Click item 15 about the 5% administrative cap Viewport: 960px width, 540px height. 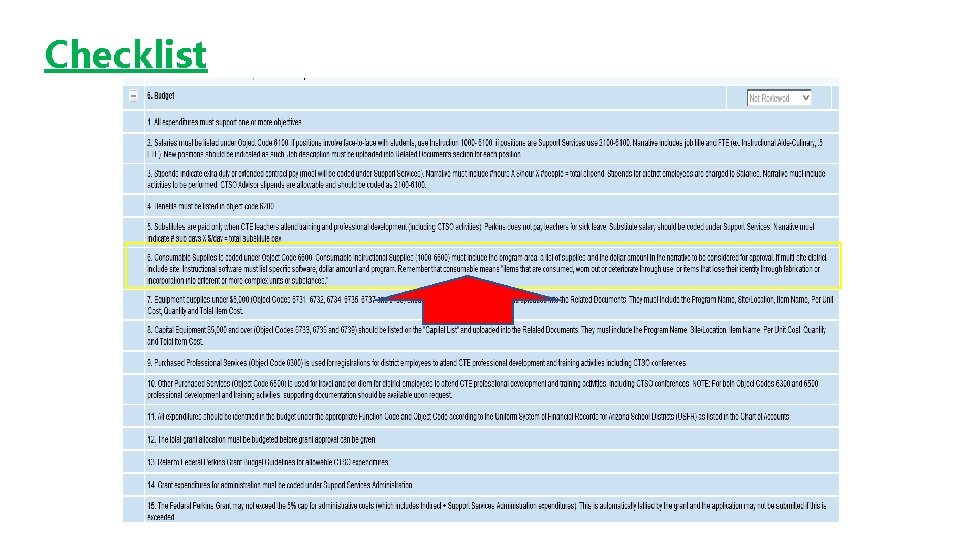point(491,510)
